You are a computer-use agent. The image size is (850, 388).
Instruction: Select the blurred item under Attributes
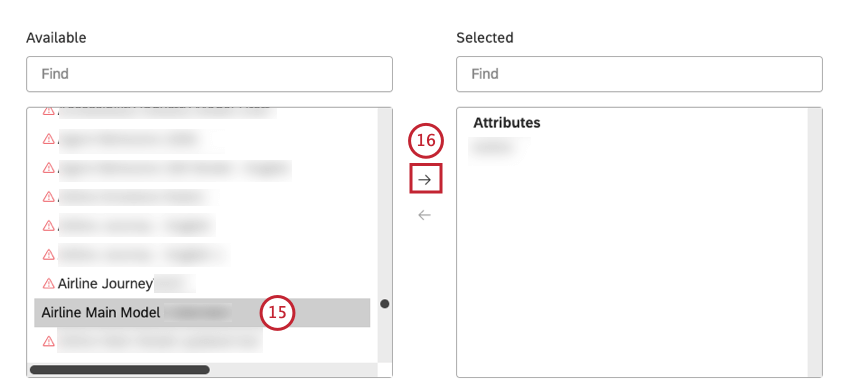[x=499, y=147]
